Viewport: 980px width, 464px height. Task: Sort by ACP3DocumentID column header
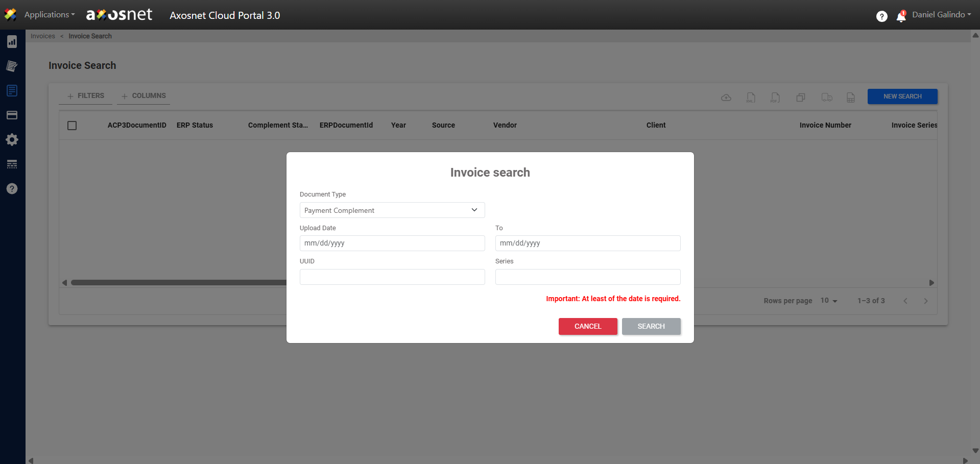click(x=137, y=126)
